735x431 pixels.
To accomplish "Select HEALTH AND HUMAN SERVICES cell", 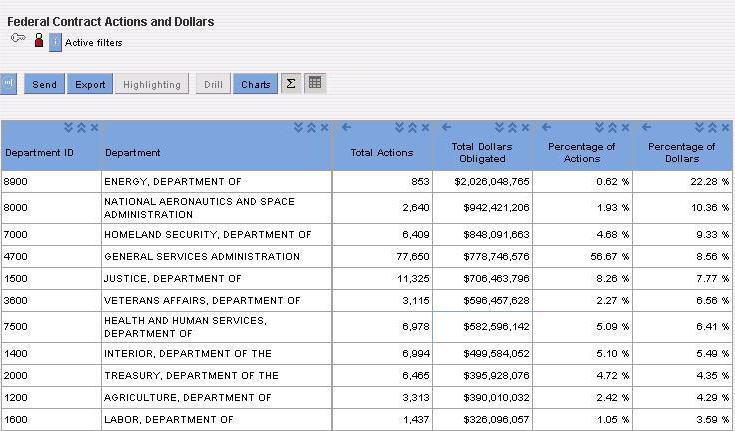I will pyautogui.click(x=216, y=327).
